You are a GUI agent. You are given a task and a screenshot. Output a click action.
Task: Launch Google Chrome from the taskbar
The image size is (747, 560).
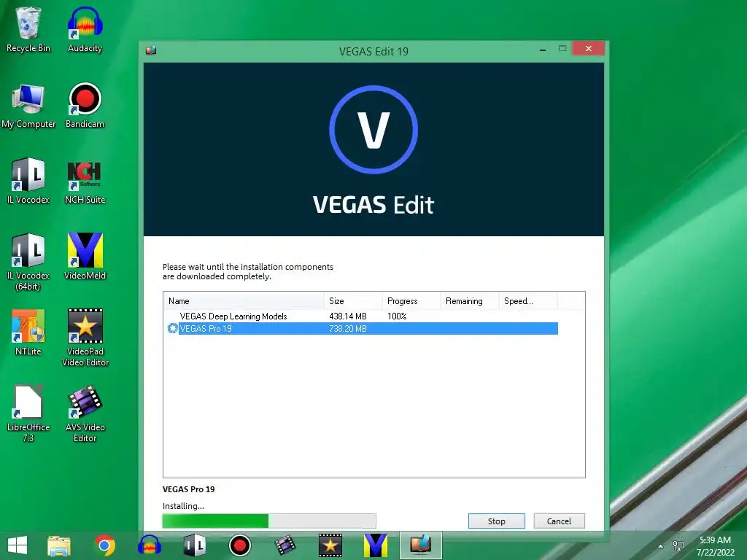click(x=104, y=545)
